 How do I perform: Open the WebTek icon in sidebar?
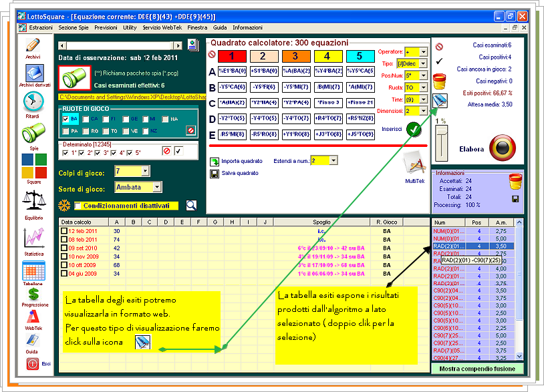point(33,317)
